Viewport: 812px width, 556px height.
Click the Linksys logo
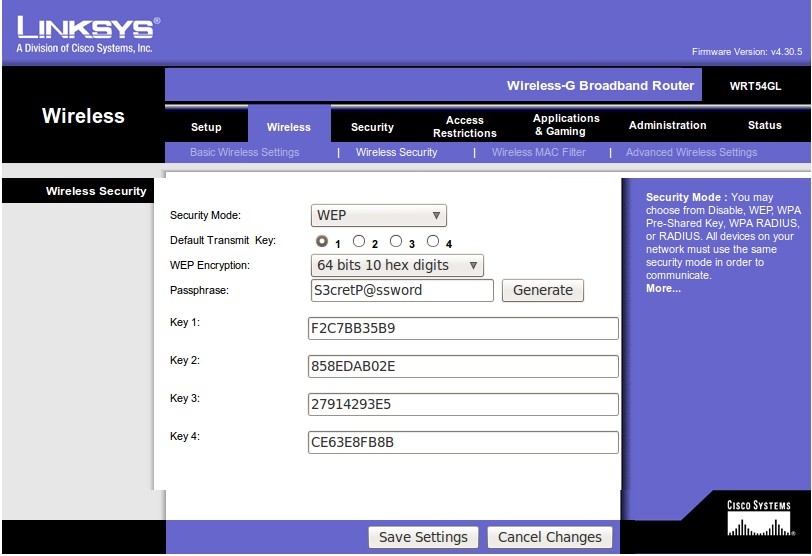[88, 34]
